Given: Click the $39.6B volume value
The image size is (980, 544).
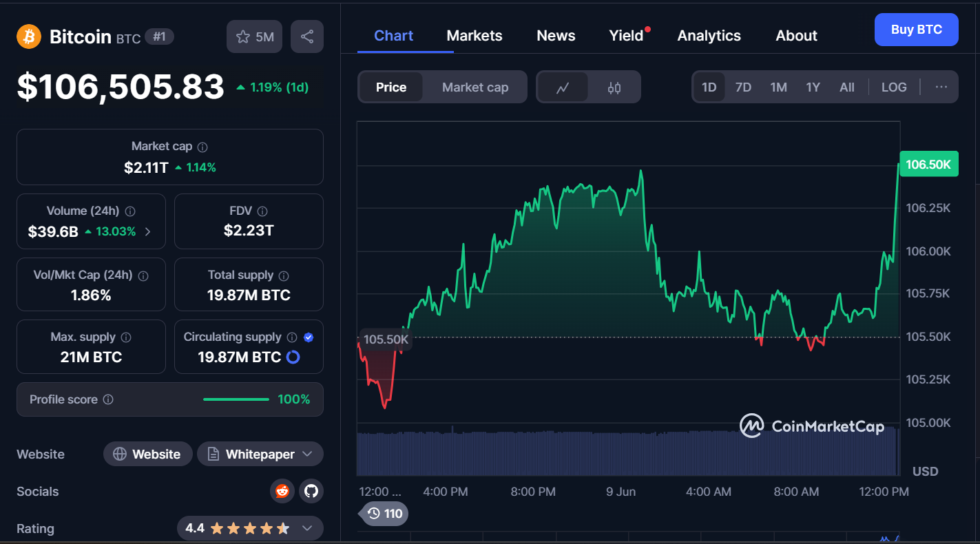Looking at the screenshot, I should (53, 232).
